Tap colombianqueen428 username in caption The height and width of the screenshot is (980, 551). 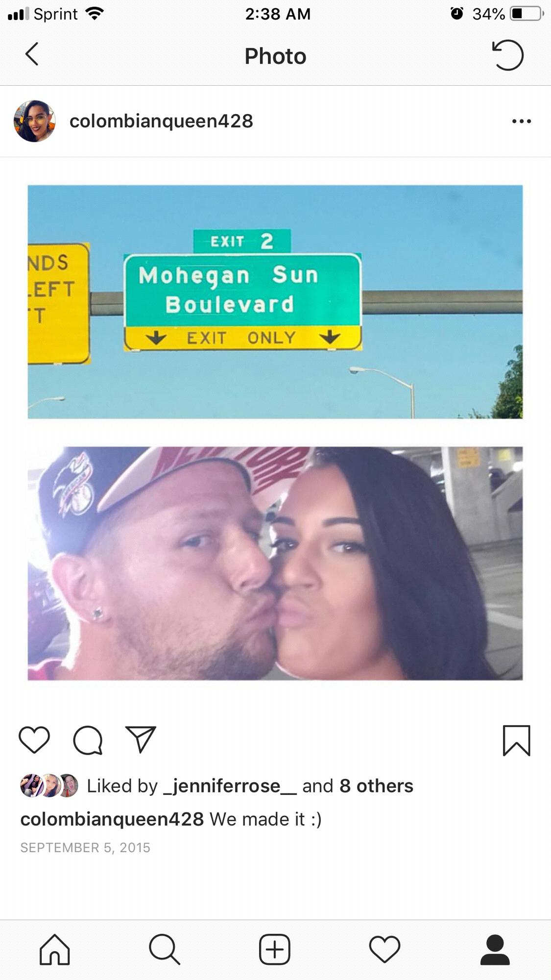112,819
